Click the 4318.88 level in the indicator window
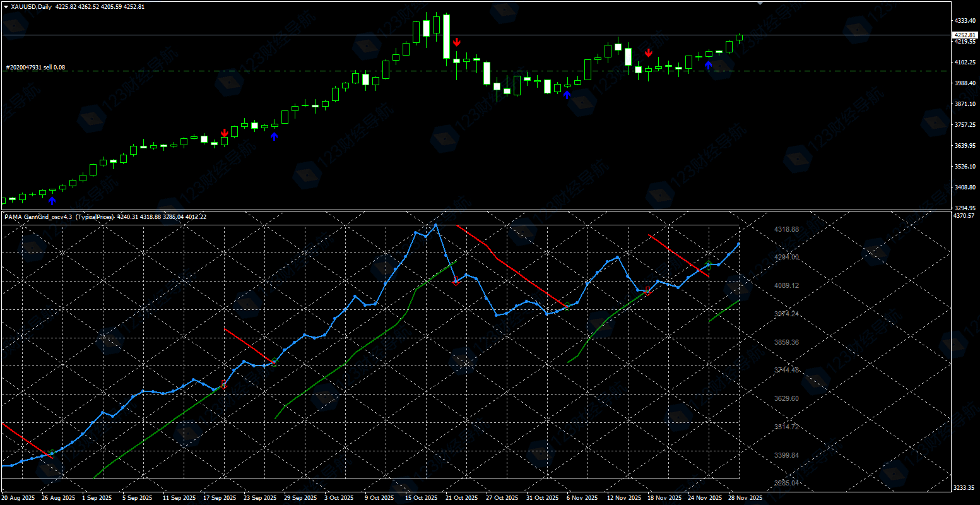 [x=786, y=229]
